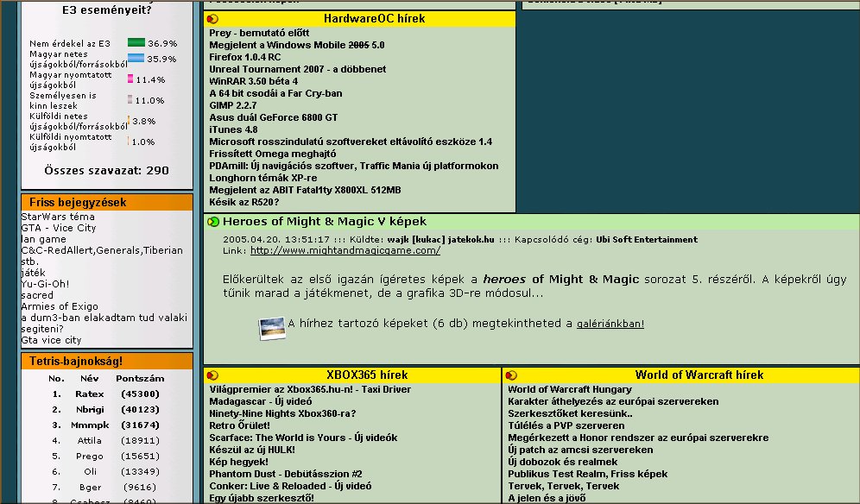The image size is (860, 504).
Task: Open the gallery photo thumbnail
Action: pos(272,328)
